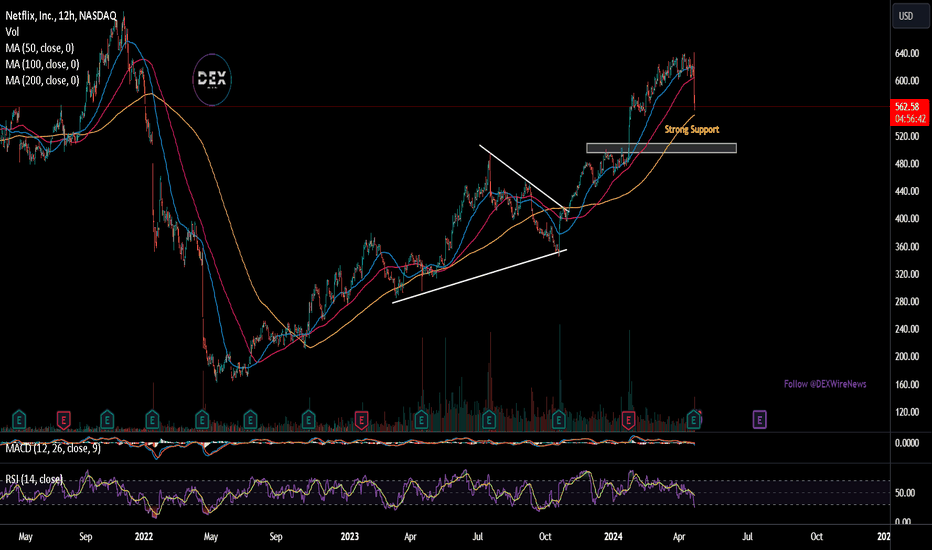932x550 pixels.
Task: Click the leftmost green earnings marker
Action: [19, 420]
